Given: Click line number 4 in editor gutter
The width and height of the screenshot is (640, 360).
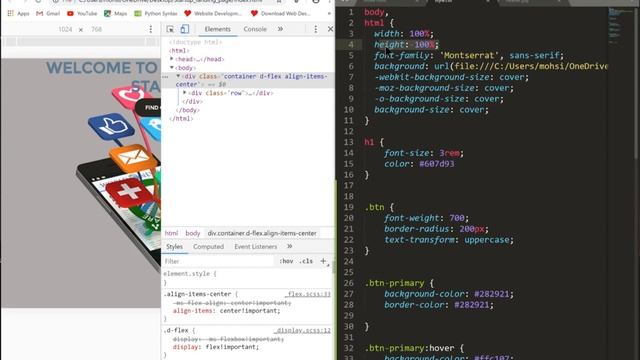Looking at the screenshot, I should point(351,44).
